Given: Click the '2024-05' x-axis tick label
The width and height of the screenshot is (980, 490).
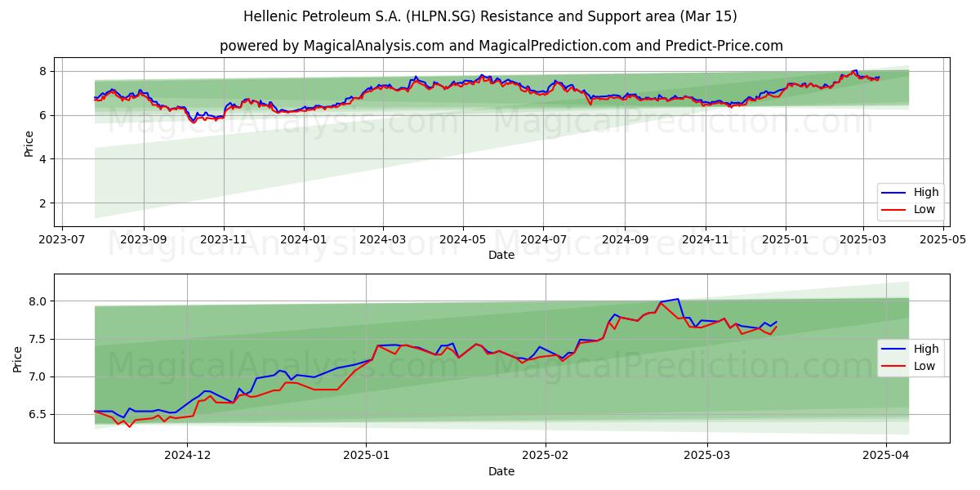Looking at the screenshot, I should click(x=463, y=240).
